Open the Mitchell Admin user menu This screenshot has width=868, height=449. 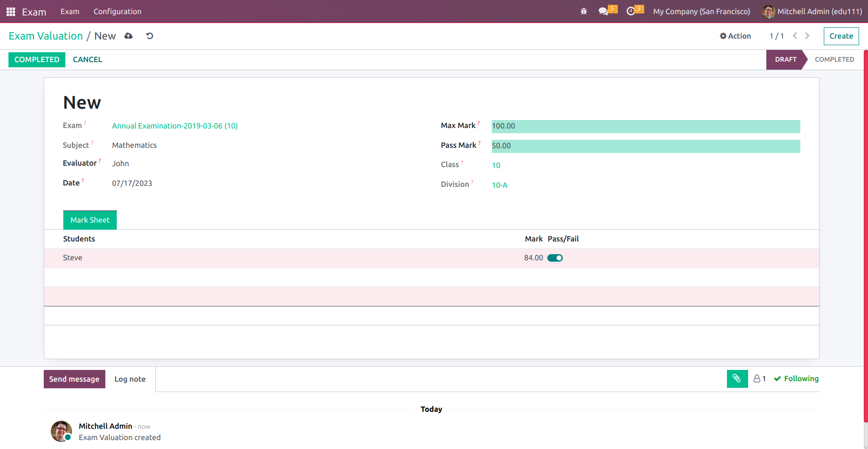tap(812, 11)
